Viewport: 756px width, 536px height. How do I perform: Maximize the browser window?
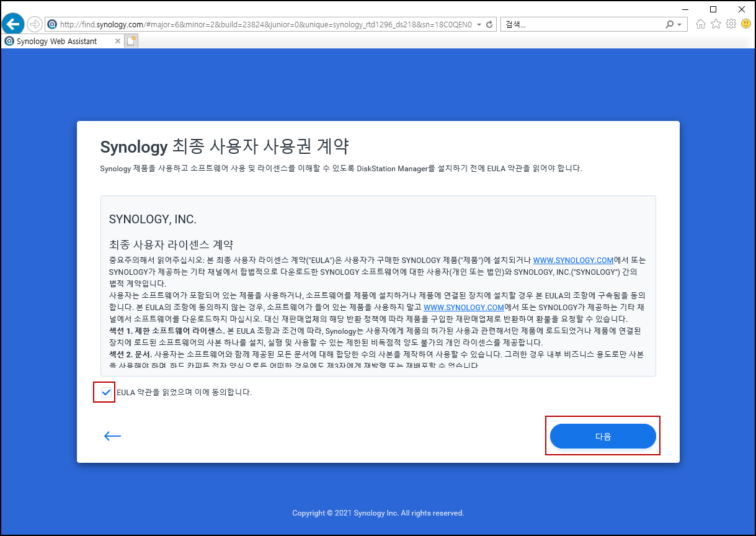713,9
